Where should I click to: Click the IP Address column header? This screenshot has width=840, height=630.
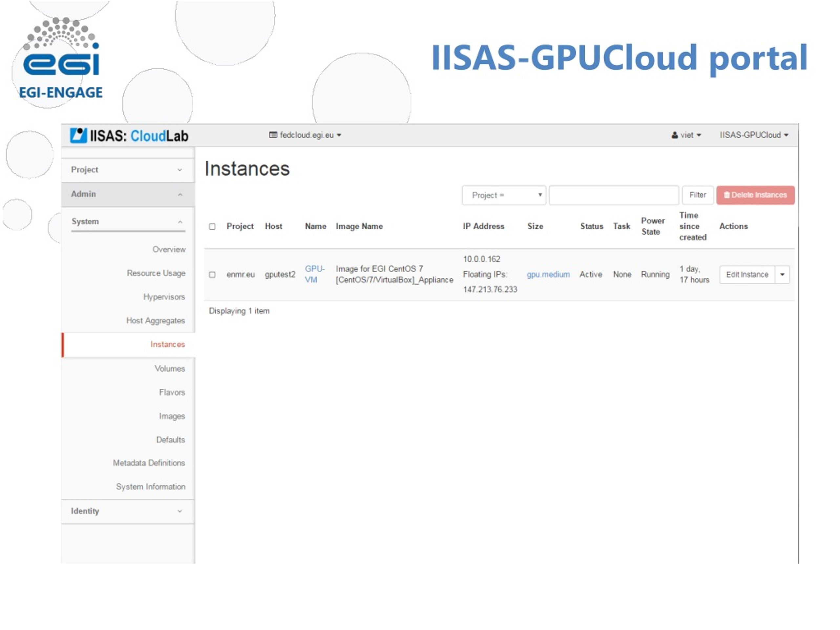(483, 226)
